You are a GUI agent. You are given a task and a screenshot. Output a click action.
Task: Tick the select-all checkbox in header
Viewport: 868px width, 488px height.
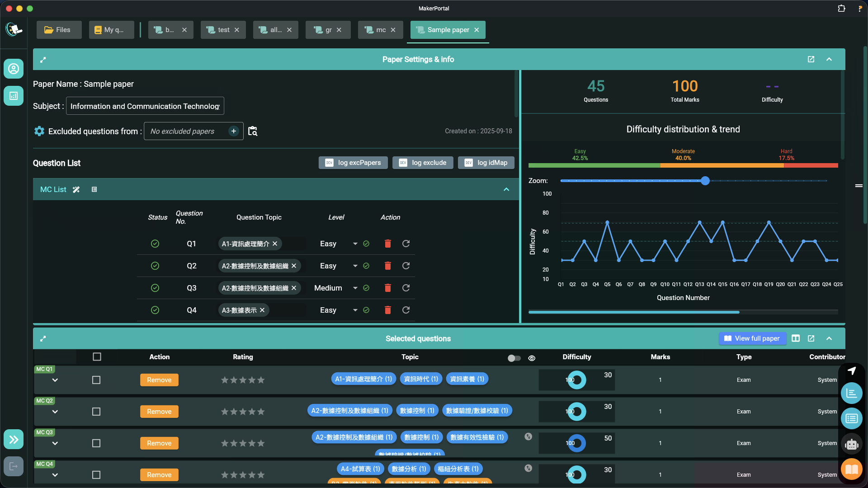tap(97, 357)
